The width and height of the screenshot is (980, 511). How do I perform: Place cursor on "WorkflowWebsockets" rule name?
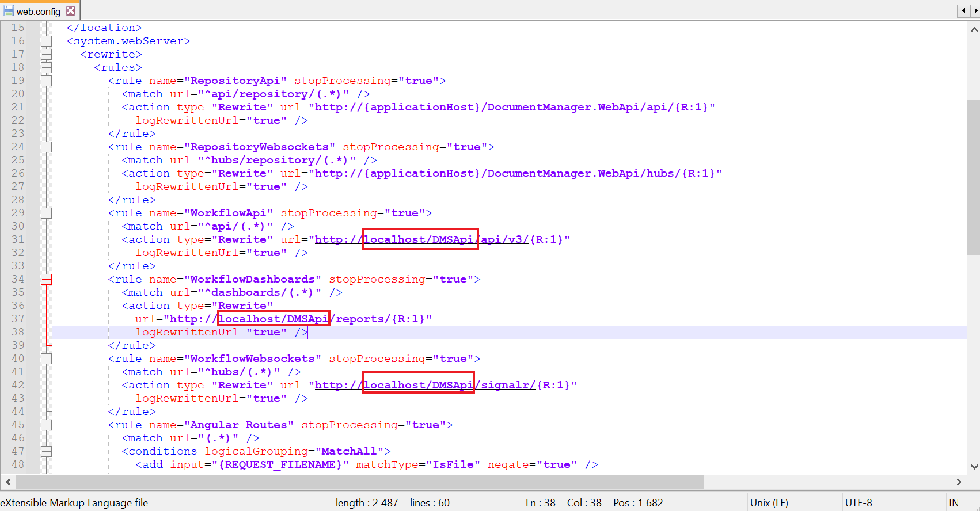point(252,359)
